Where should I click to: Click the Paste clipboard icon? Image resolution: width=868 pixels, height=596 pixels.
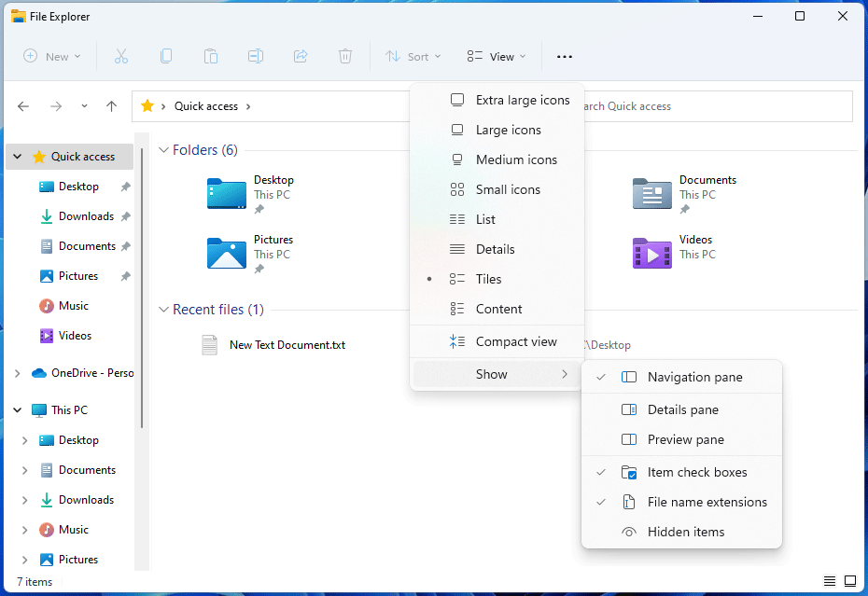[211, 57]
